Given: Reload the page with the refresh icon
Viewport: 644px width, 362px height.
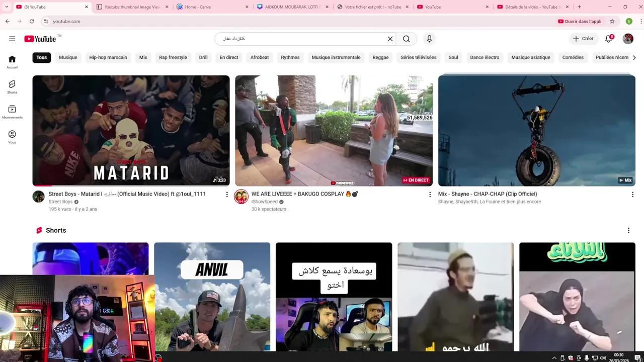Looking at the screenshot, I should pyautogui.click(x=32, y=21).
